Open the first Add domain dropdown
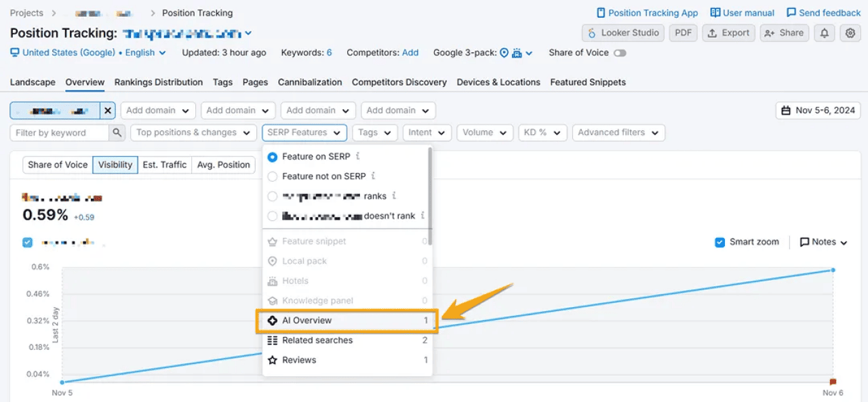Image resolution: width=868 pixels, height=402 pixels. coord(158,110)
